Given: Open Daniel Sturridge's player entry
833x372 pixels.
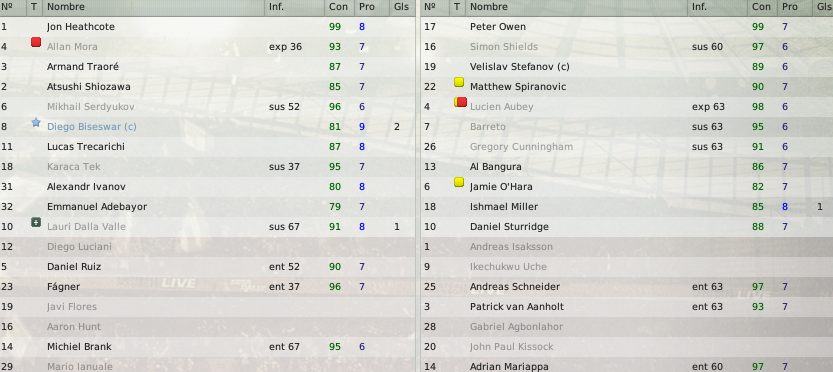Looking at the screenshot, I should (509, 227).
